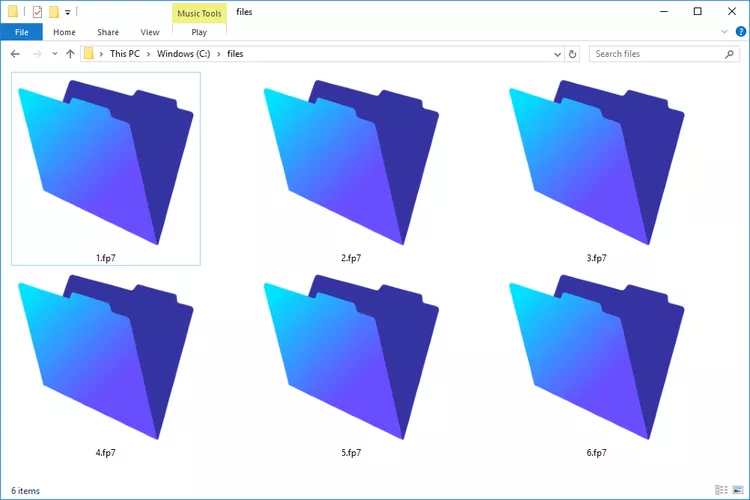Image resolution: width=750 pixels, height=500 pixels.
Task: Open the address bar history dropdown
Action: coord(557,54)
